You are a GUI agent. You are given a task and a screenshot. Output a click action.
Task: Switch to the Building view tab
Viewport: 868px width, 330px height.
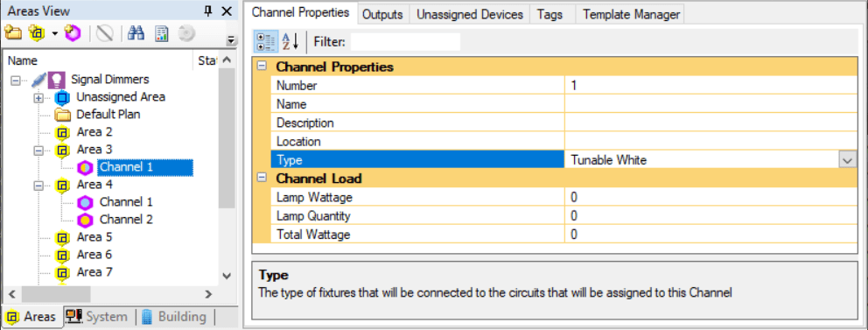point(174,317)
